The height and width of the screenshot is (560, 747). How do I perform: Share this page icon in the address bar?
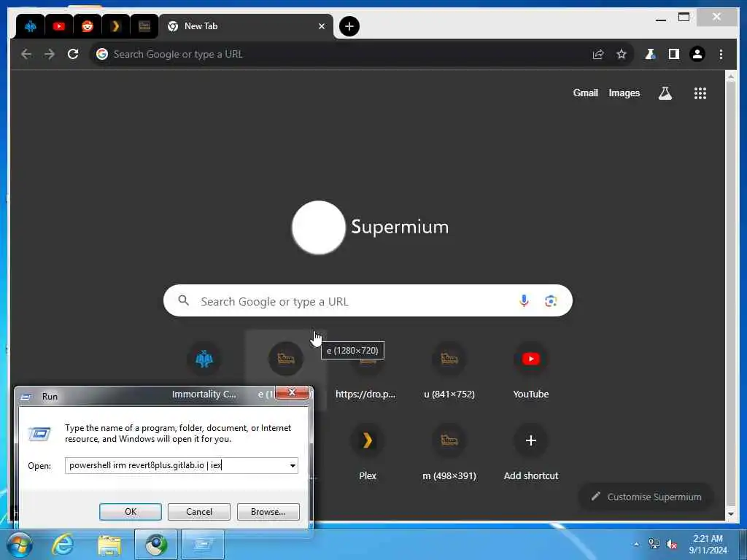click(598, 54)
